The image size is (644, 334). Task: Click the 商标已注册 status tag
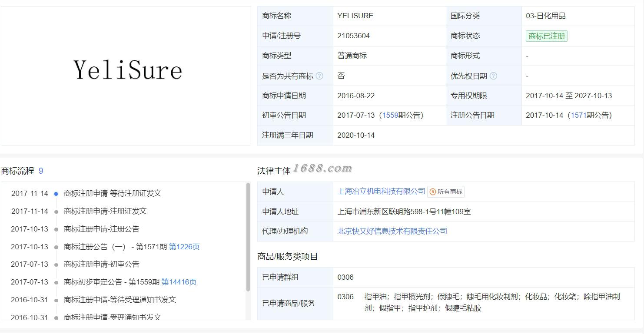547,36
